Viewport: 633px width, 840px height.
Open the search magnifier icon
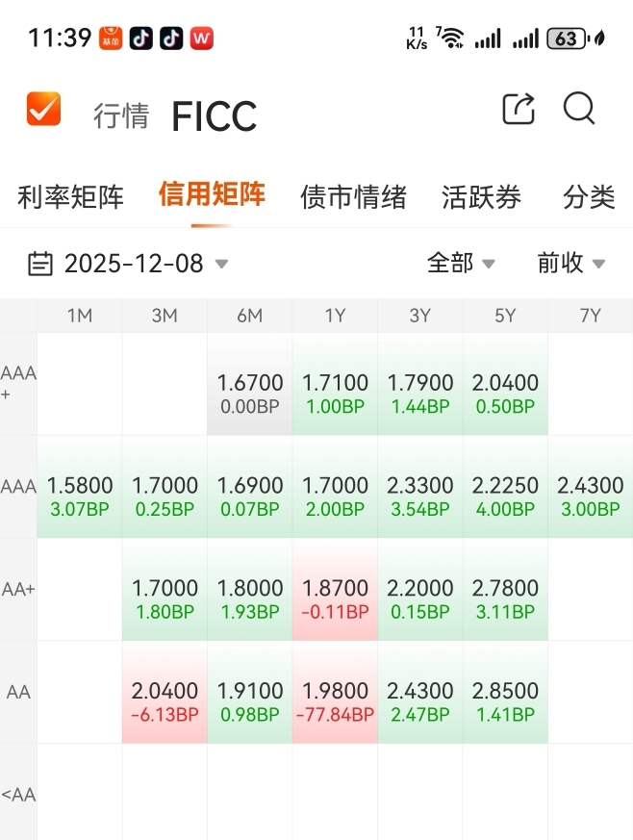[579, 108]
